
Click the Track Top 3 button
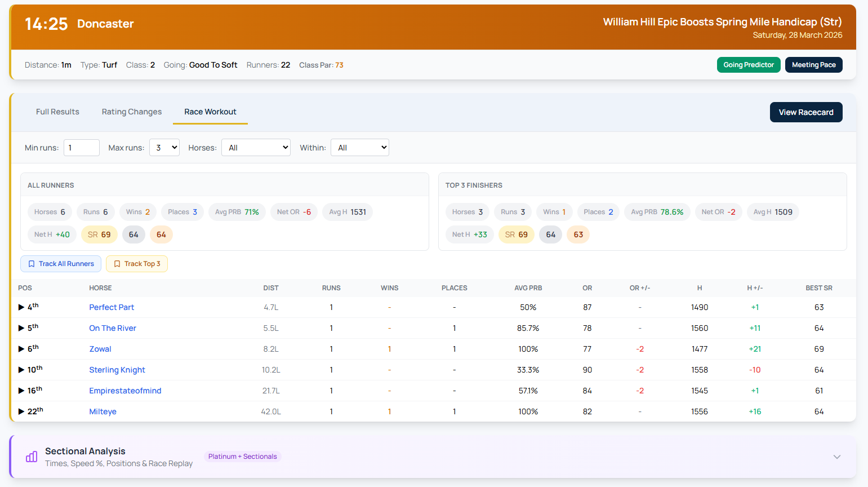[137, 264]
